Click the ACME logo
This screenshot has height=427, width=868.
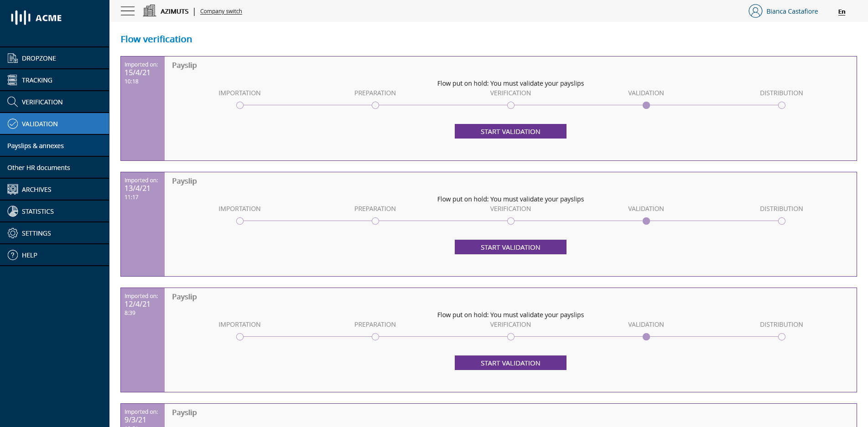(36, 18)
